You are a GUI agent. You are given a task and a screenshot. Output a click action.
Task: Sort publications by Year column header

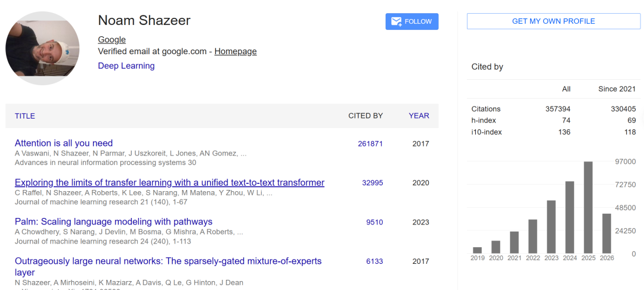pyautogui.click(x=419, y=116)
